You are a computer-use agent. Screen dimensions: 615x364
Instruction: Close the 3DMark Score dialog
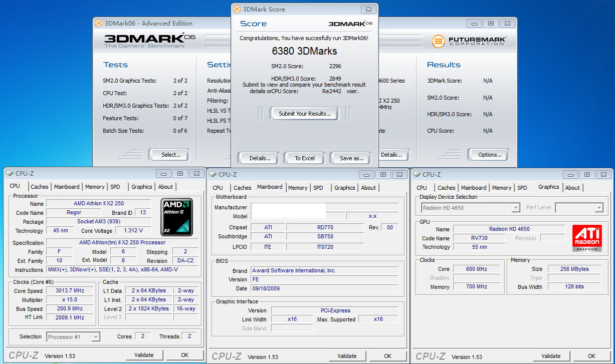[368, 9]
